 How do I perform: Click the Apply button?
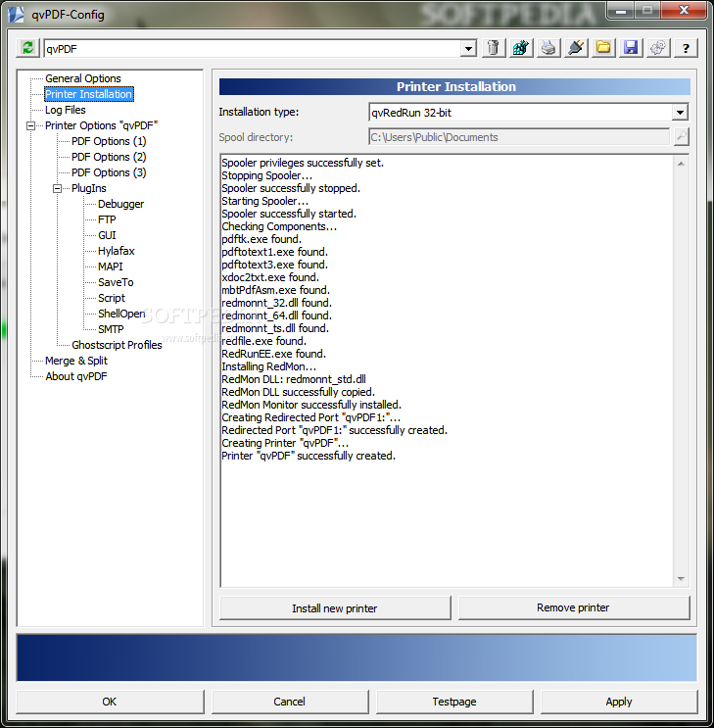point(619,702)
